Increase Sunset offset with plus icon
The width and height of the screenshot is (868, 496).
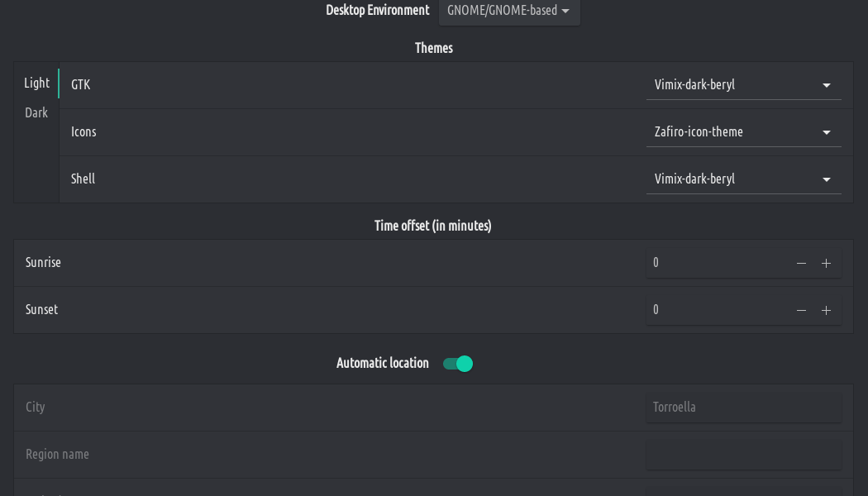(826, 310)
